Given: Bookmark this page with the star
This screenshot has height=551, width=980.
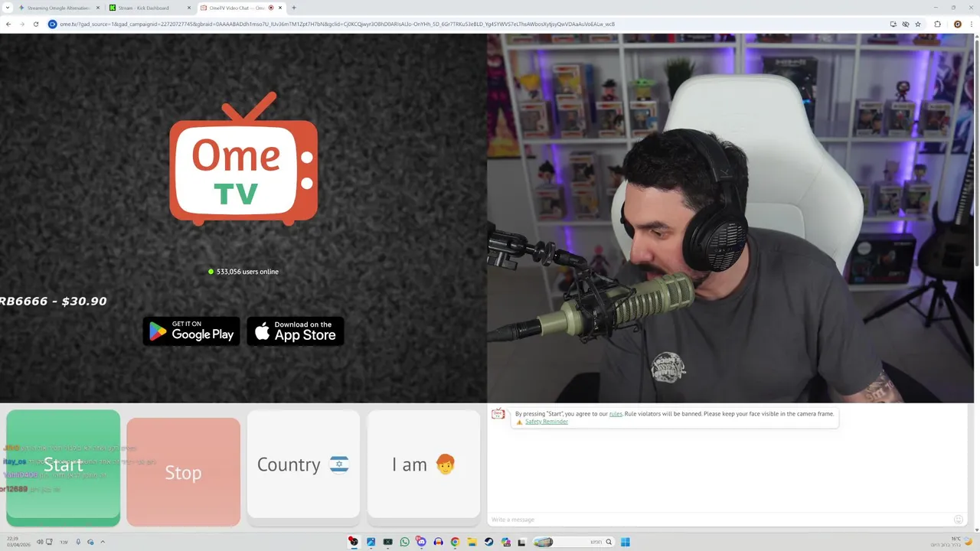Looking at the screenshot, I should [x=918, y=24].
